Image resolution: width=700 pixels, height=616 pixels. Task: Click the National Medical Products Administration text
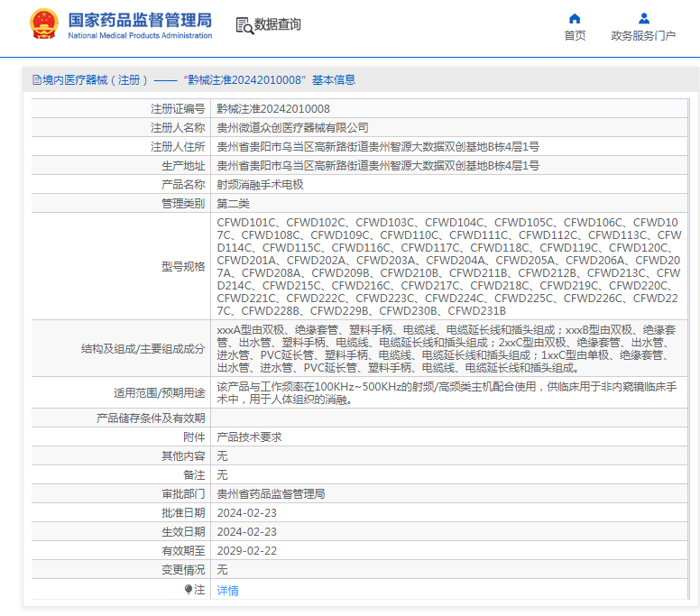140,36
